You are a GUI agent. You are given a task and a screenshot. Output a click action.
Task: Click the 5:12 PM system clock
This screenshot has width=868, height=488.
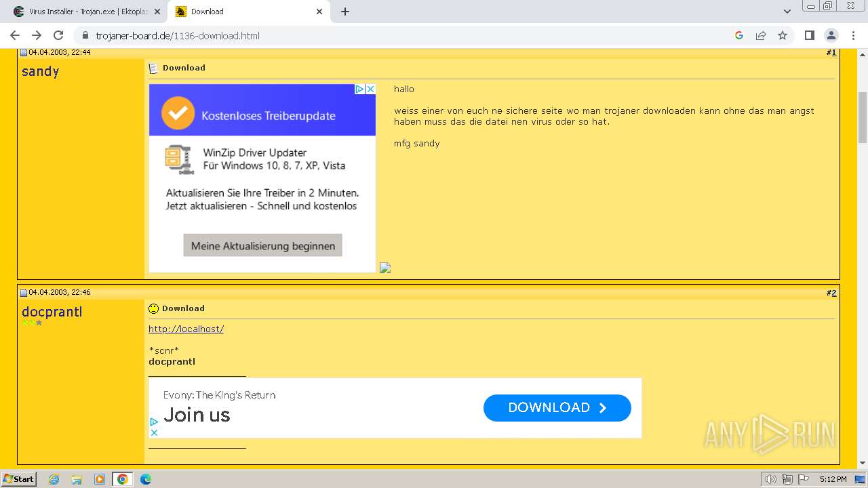click(x=833, y=479)
